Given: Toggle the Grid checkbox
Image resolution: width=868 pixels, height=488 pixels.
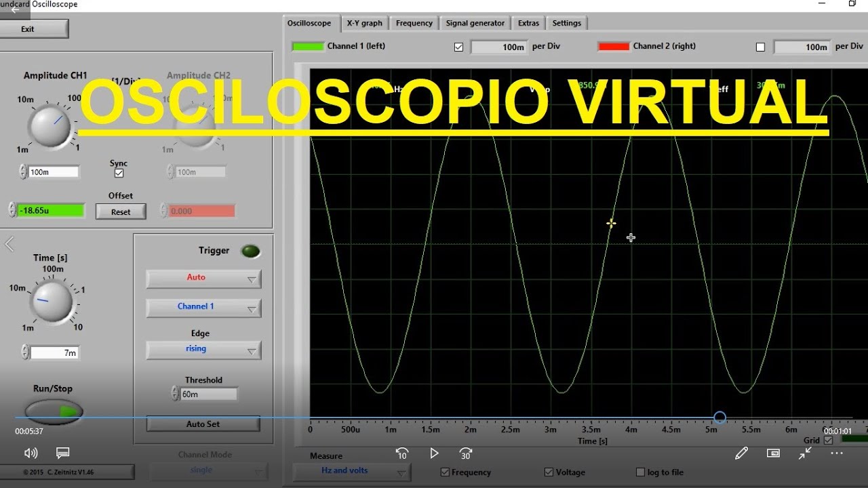Looking at the screenshot, I should pos(828,441).
